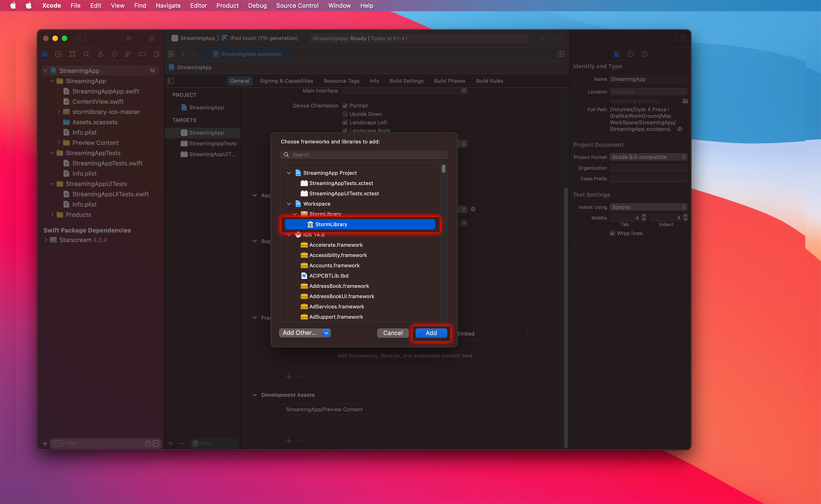Open the Find navigator magnifier icon

(x=86, y=54)
